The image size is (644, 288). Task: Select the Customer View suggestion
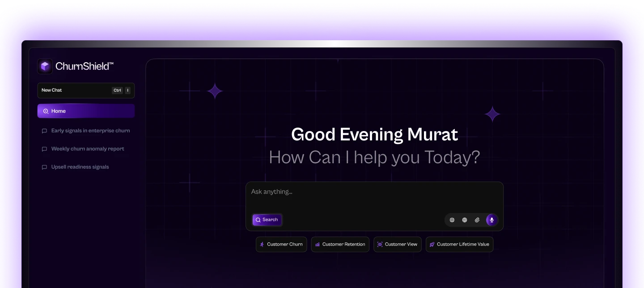(x=397, y=244)
